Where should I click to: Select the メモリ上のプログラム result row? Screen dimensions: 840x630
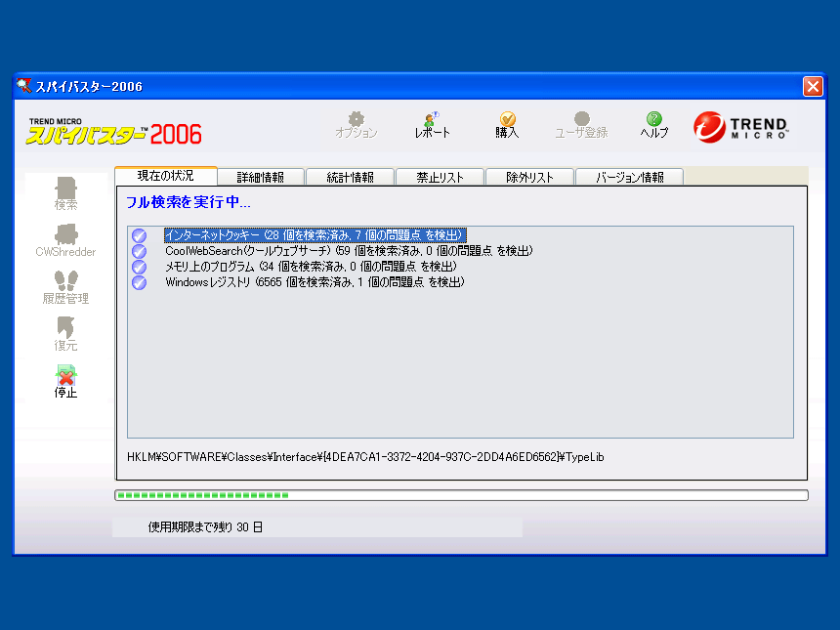click(x=311, y=267)
